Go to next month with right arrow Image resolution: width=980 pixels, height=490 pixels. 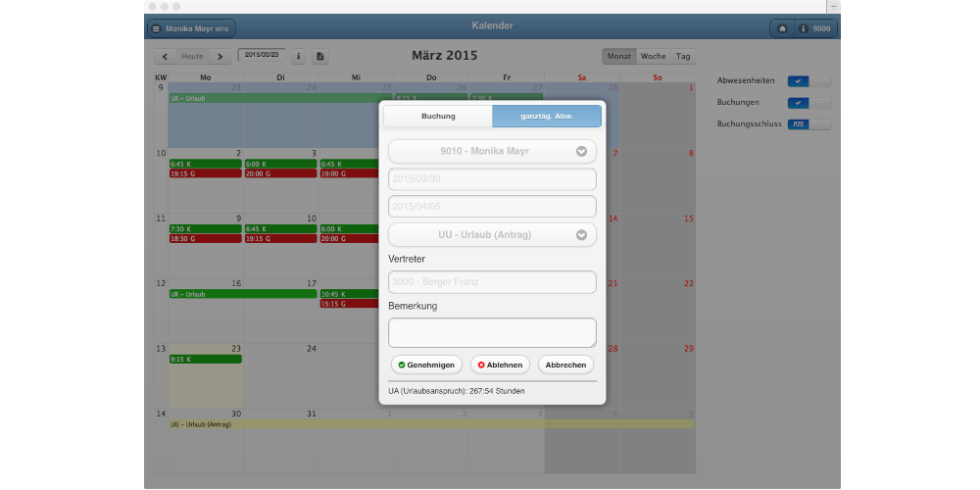click(220, 57)
